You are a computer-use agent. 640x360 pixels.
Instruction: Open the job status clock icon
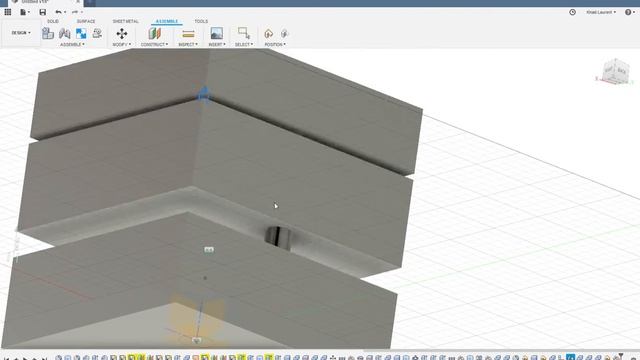[573, 12]
